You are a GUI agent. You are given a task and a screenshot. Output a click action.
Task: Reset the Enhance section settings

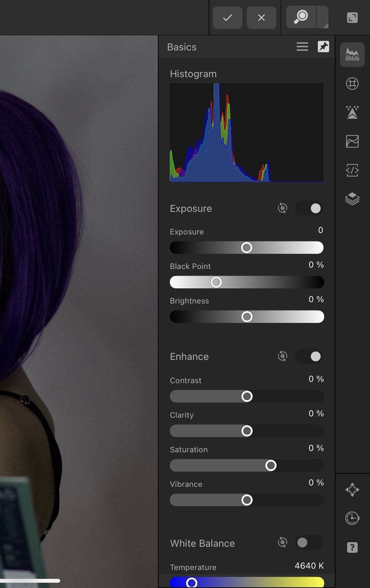(x=283, y=356)
